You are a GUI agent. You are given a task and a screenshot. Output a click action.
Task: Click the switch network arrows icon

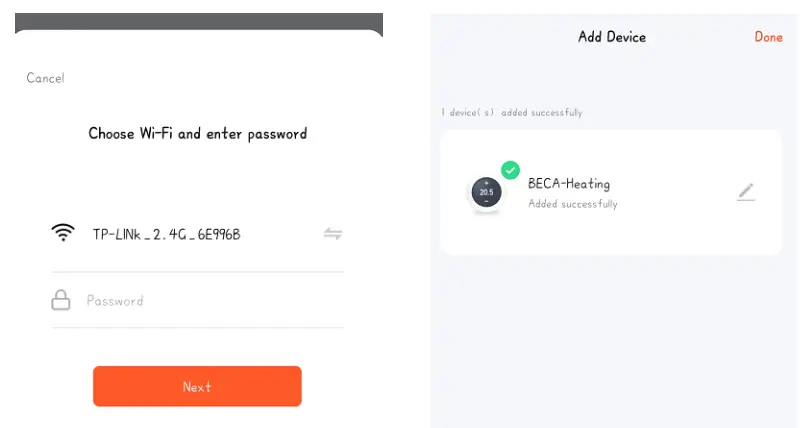333,234
